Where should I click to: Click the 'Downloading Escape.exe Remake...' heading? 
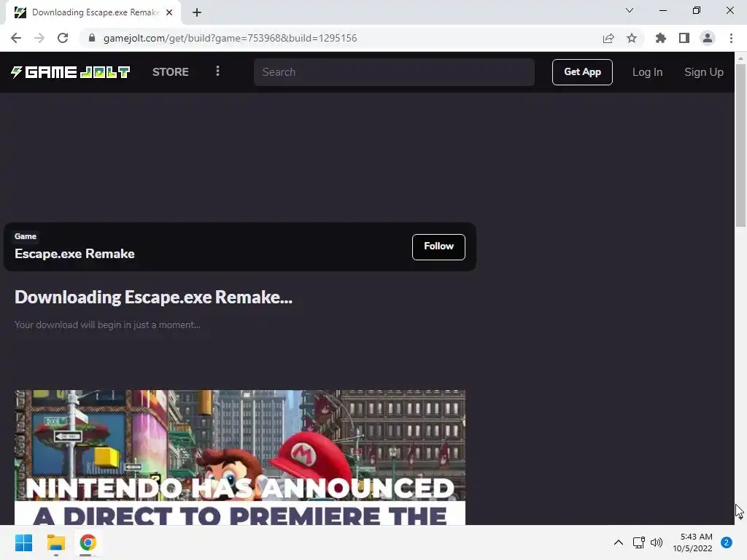(x=153, y=297)
